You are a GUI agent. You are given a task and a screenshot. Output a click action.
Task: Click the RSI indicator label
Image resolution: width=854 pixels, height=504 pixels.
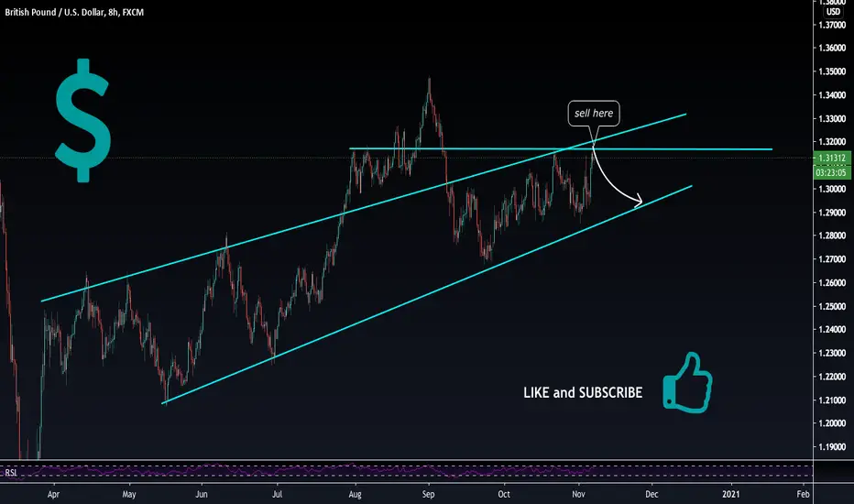point(11,473)
